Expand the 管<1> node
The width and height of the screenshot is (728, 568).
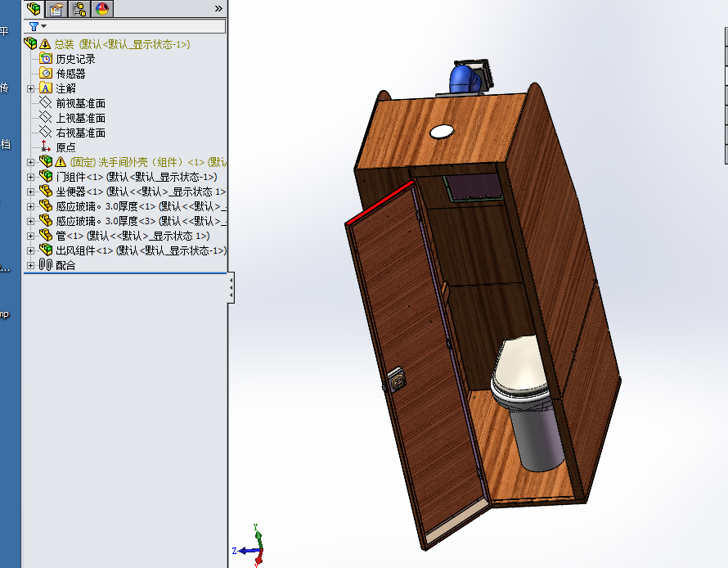pyautogui.click(x=30, y=236)
